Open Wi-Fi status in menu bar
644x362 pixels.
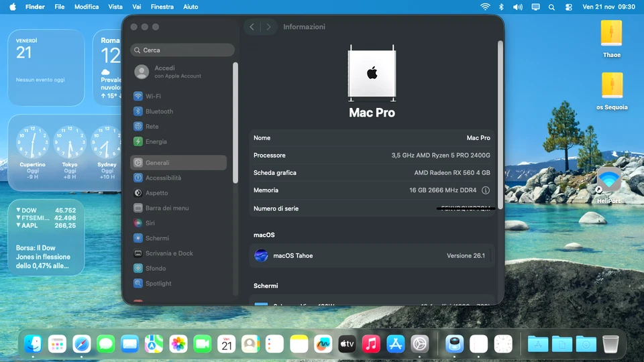tap(485, 7)
